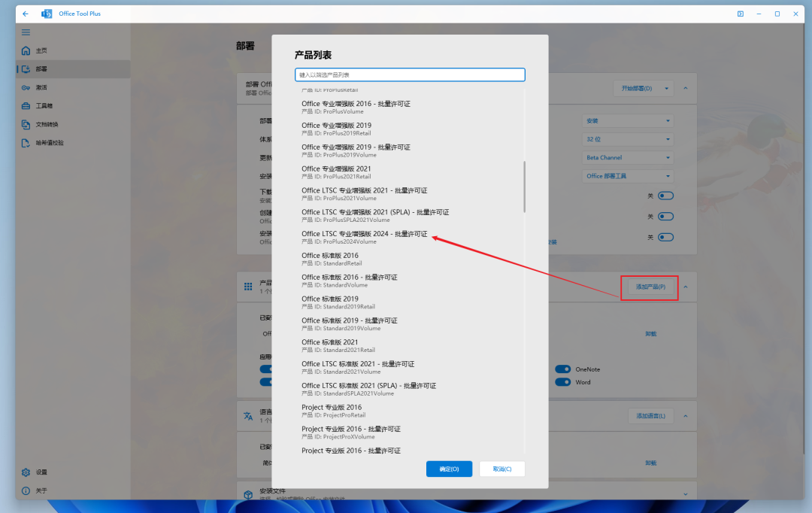This screenshot has height=513, width=812.
Task: Open the 安装 deploy mode dropdown
Action: point(628,121)
